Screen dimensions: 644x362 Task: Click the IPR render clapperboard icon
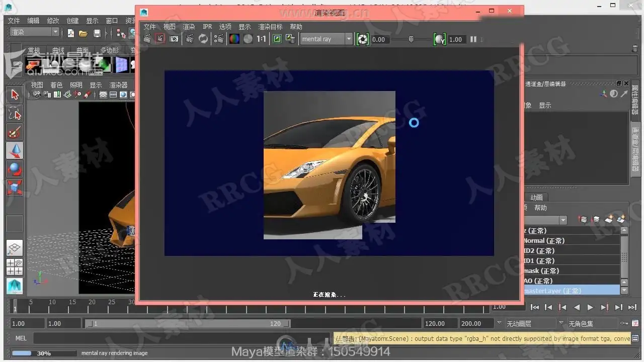pyautogui.click(x=190, y=39)
